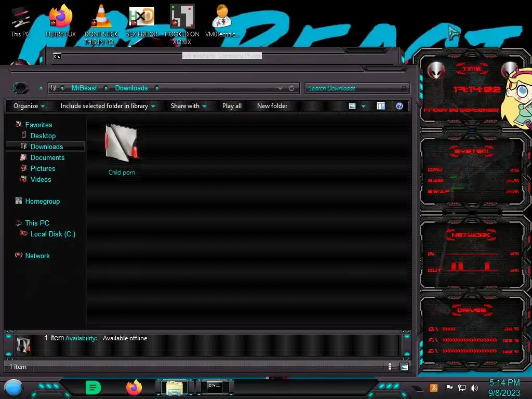Click the change view icon
The image size is (532, 399).
click(352, 106)
